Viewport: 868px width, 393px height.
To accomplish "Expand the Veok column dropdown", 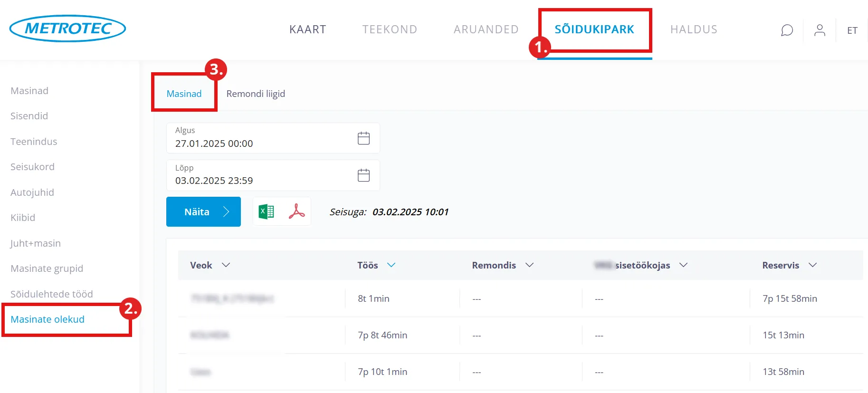I will coord(226,265).
